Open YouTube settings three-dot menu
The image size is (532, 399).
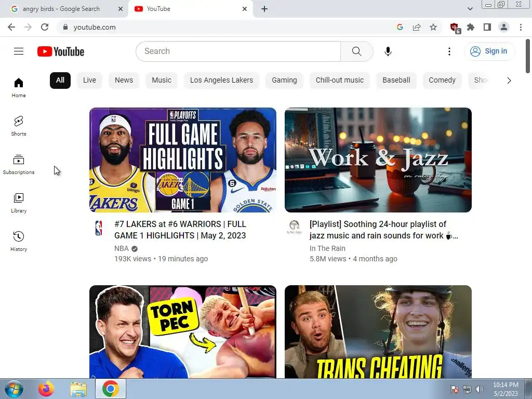tap(449, 51)
